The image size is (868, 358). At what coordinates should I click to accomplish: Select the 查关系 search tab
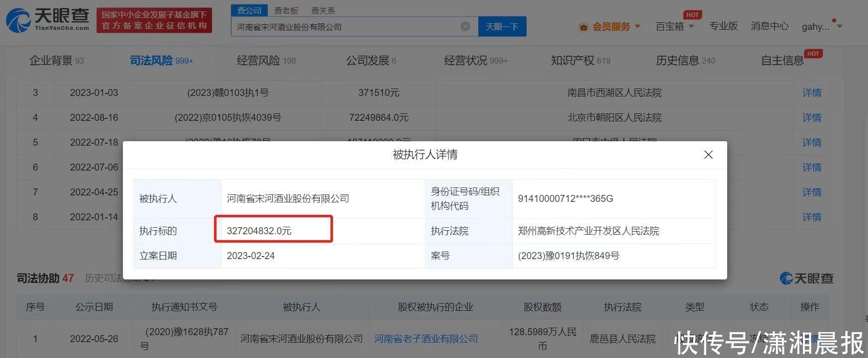323,10
